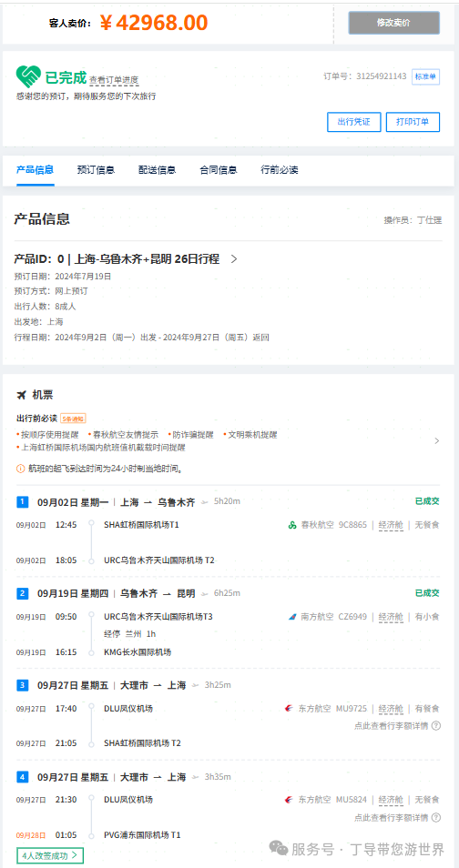Click the 修改卖价 button

tap(394, 23)
